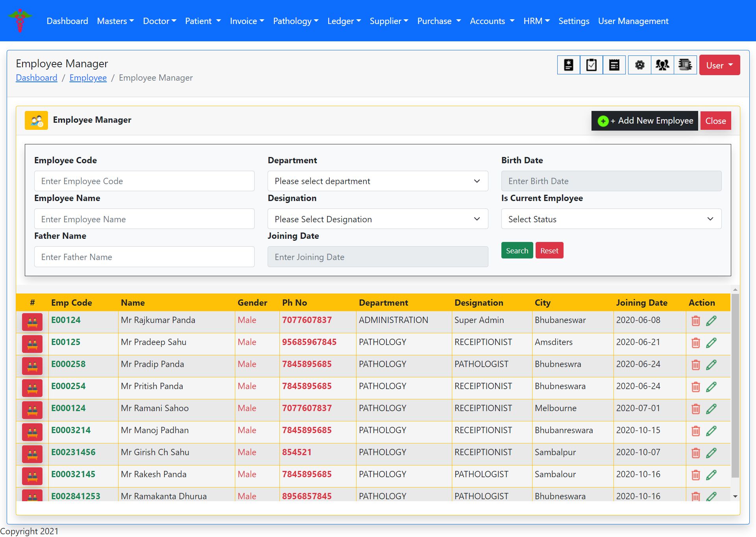Viewport: 756px width, 537px height.
Task: Click the people group icon
Action: (662, 65)
